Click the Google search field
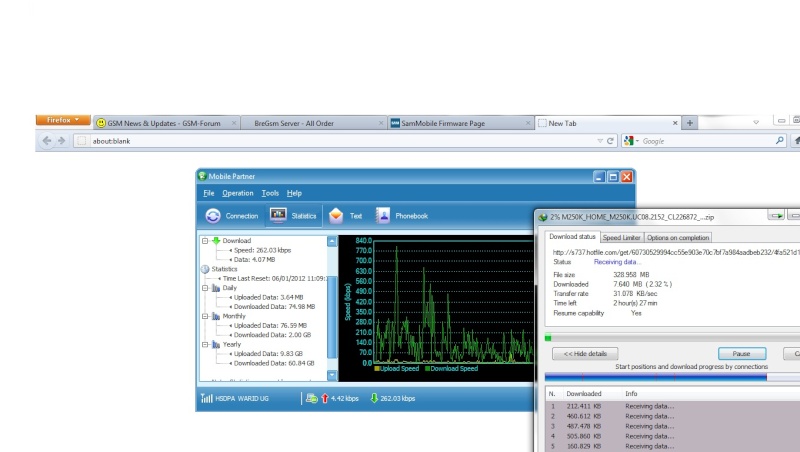The height and width of the screenshot is (452, 800). click(708, 141)
